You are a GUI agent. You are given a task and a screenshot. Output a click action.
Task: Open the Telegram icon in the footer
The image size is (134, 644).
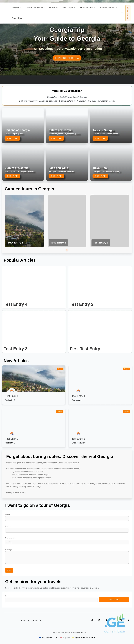(128, 620)
